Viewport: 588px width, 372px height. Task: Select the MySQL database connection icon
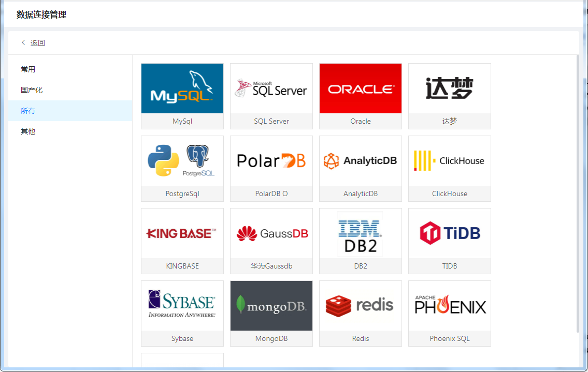pyautogui.click(x=182, y=88)
